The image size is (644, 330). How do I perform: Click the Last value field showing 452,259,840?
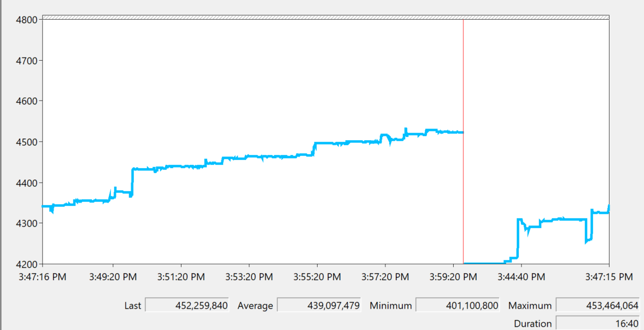click(x=186, y=305)
